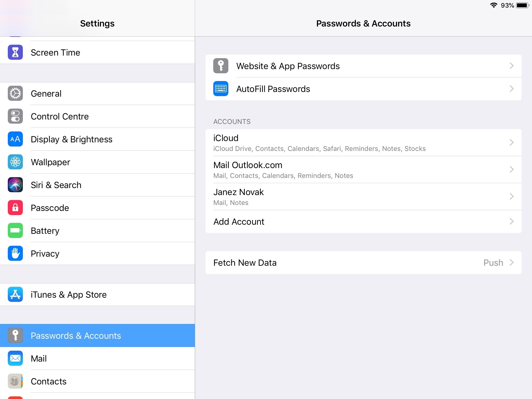Open the Privacy hand icon
This screenshot has width=532, height=399.
(x=15, y=254)
